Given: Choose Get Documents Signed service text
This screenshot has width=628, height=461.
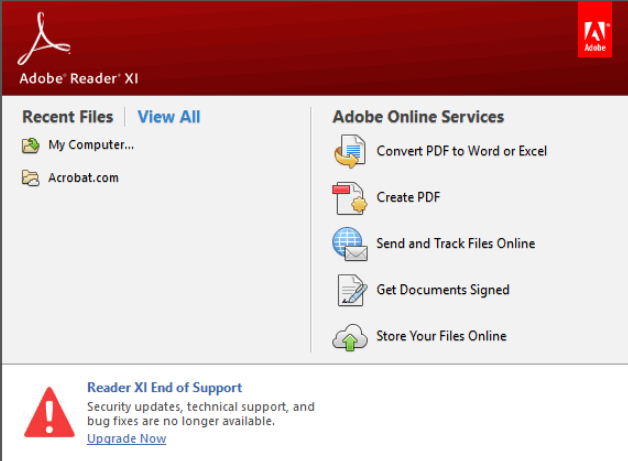Looking at the screenshot, I should (x=443, y=290).
